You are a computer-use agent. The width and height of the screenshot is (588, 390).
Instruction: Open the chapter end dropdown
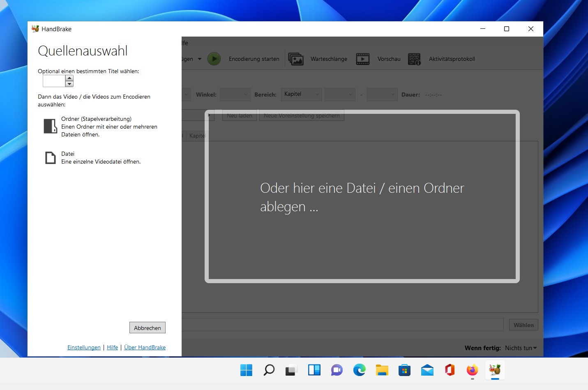(x=382, y=95)
